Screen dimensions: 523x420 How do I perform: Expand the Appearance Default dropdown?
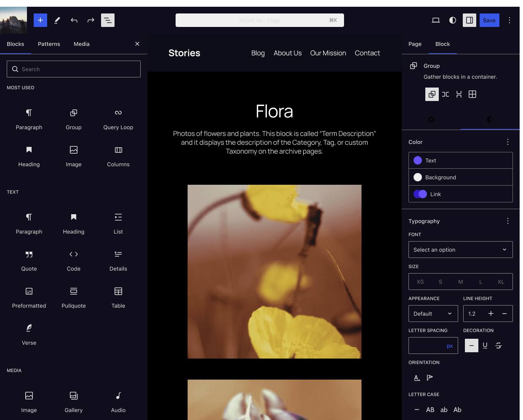click(433, 314)
